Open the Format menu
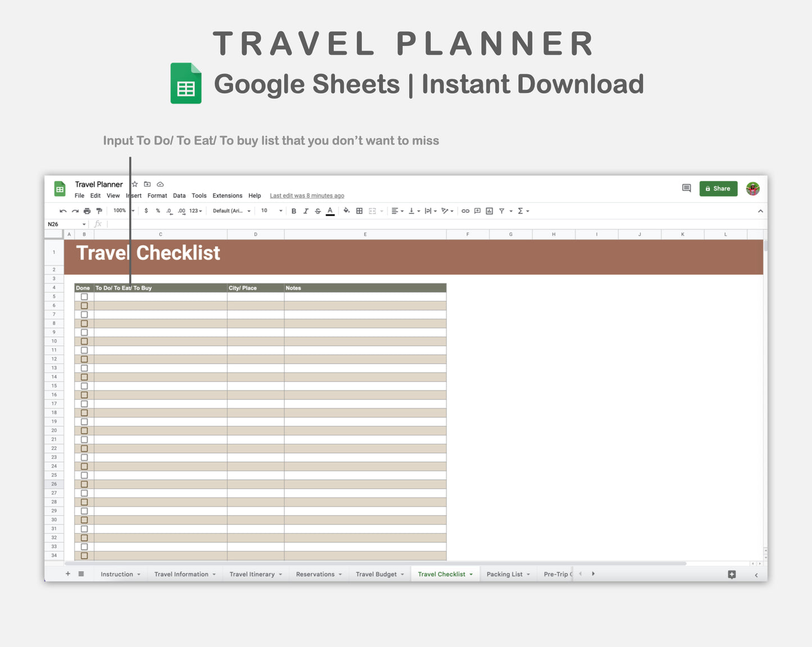This screenshot has width=812, height=647. (157, 195)
